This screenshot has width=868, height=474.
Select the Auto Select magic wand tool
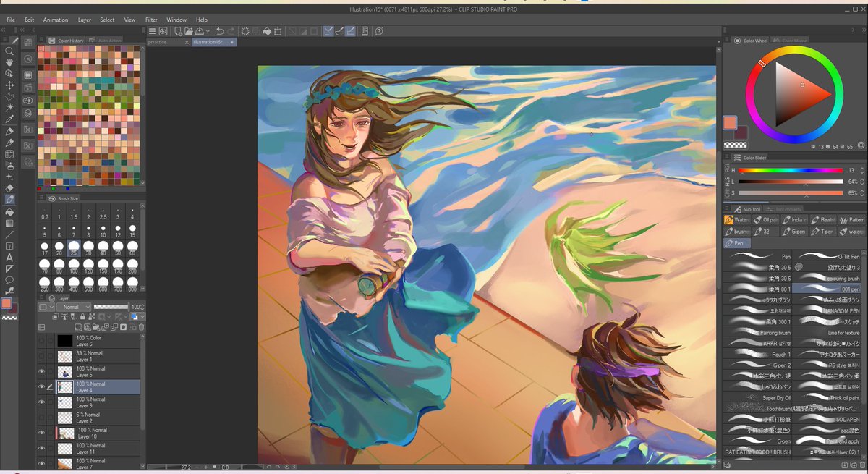tap(9, 107)
